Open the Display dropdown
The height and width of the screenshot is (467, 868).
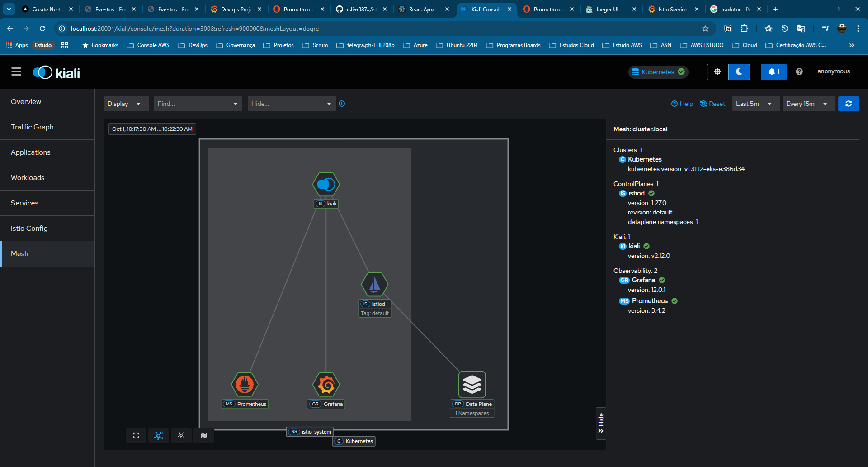(x=126, y=104)
